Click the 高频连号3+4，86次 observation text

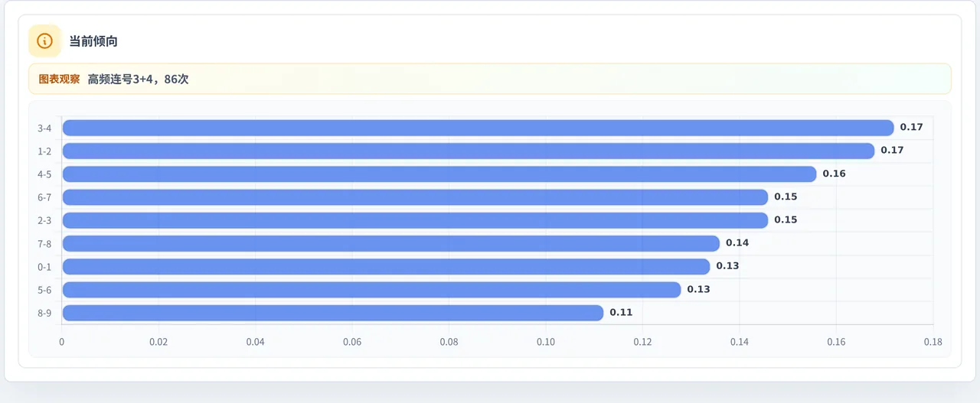(x=138, y=79)
